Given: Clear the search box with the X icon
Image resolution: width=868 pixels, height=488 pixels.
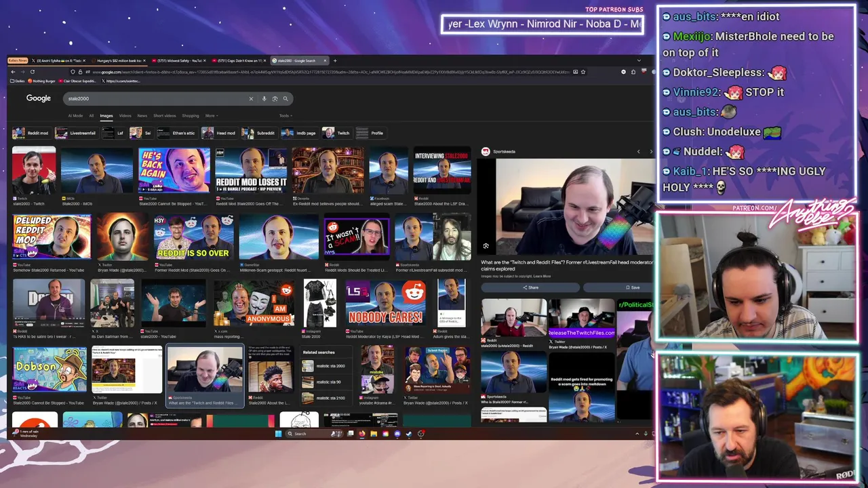Looking at the screenshot, I should coord(251,99).
